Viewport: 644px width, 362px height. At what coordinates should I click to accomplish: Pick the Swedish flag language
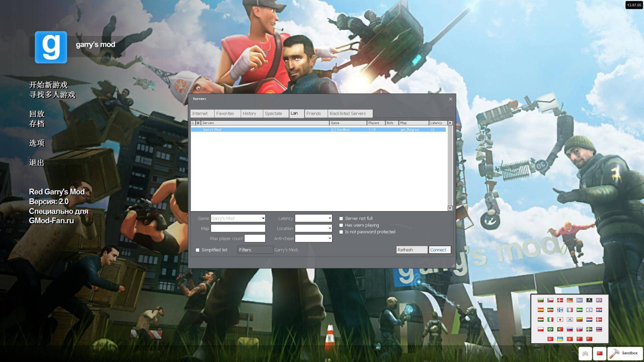coord(589,329)
